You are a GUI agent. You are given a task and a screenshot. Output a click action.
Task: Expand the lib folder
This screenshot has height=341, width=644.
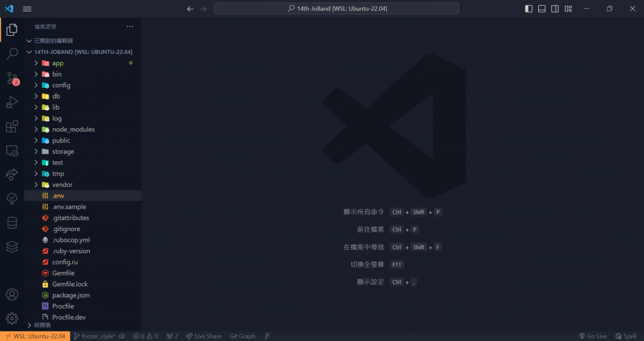(x=83, y=107)
